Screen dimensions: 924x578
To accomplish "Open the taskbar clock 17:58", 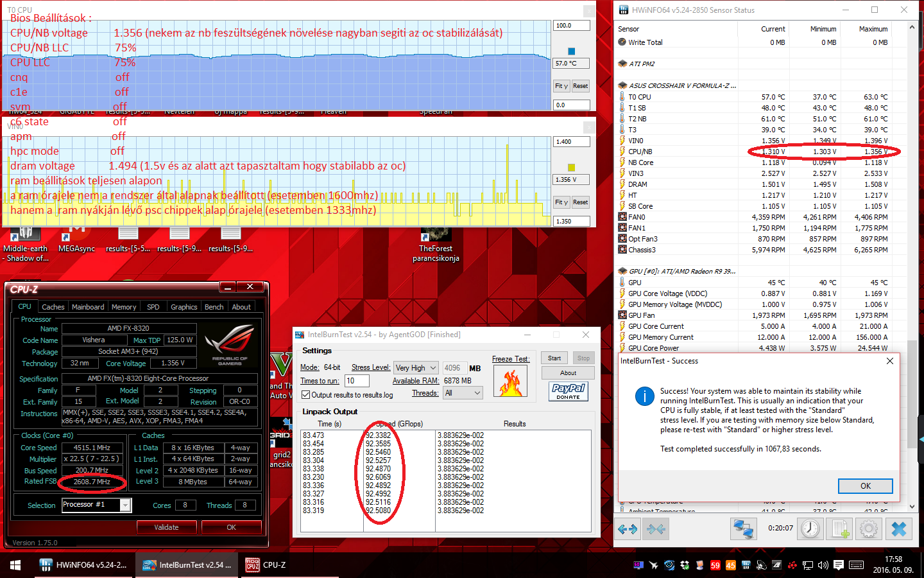I will point(893,565).
